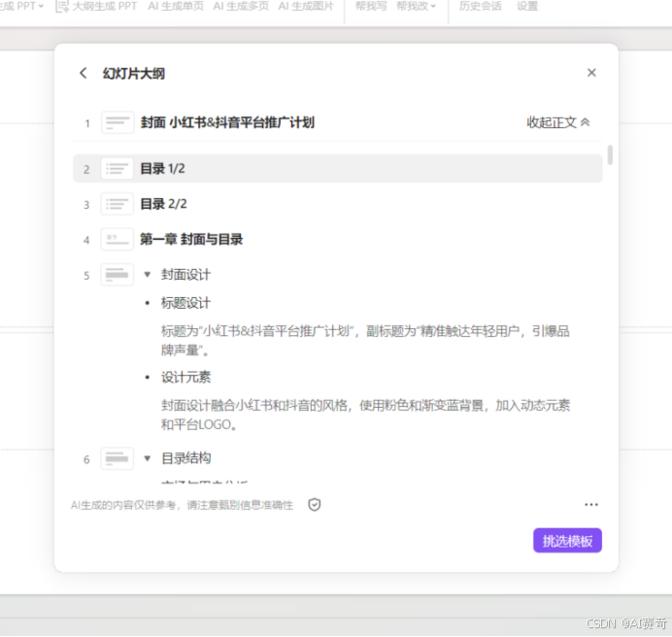Click the paragraph starting 封面设计融合小红书
This screenshot has height=637, width=672.
(365, 415)
